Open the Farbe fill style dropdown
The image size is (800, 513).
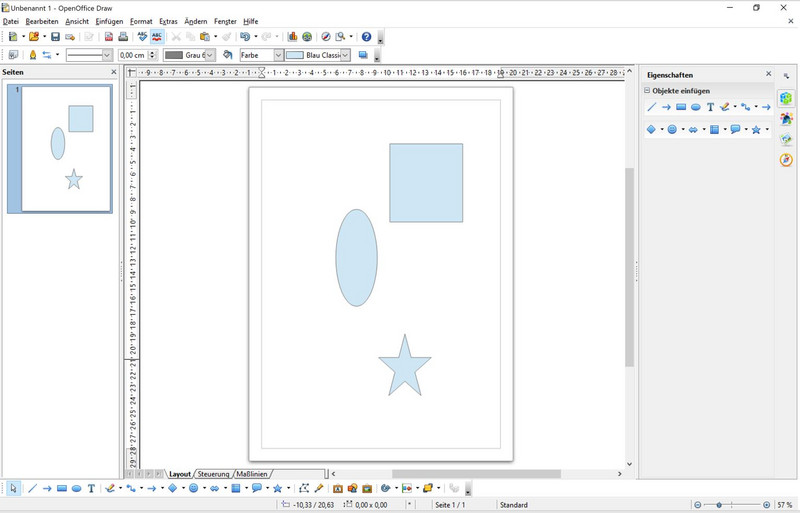[x=278, y=55]
